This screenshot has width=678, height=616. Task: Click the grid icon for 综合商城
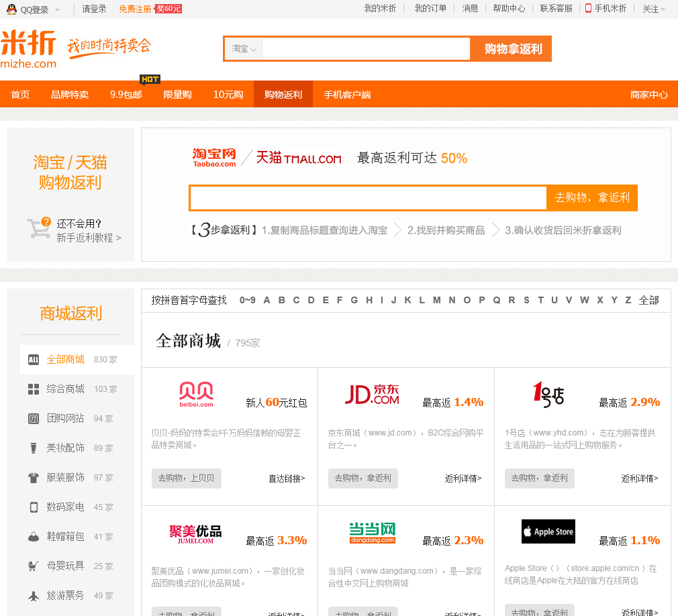click(34, 389)
